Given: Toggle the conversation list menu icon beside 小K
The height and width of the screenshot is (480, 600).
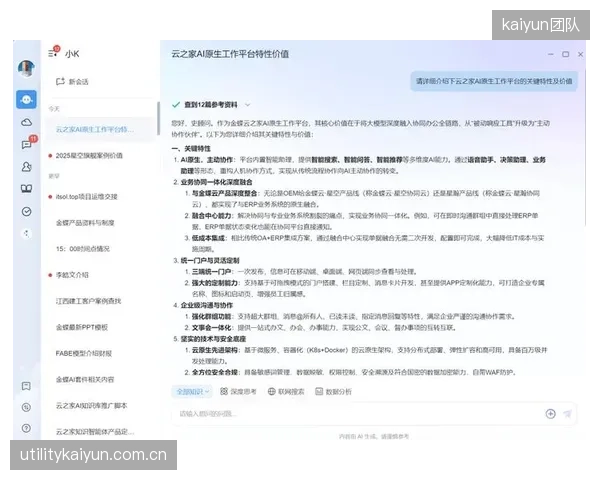Looking at the screenshot, I should [x=53, y=54].
